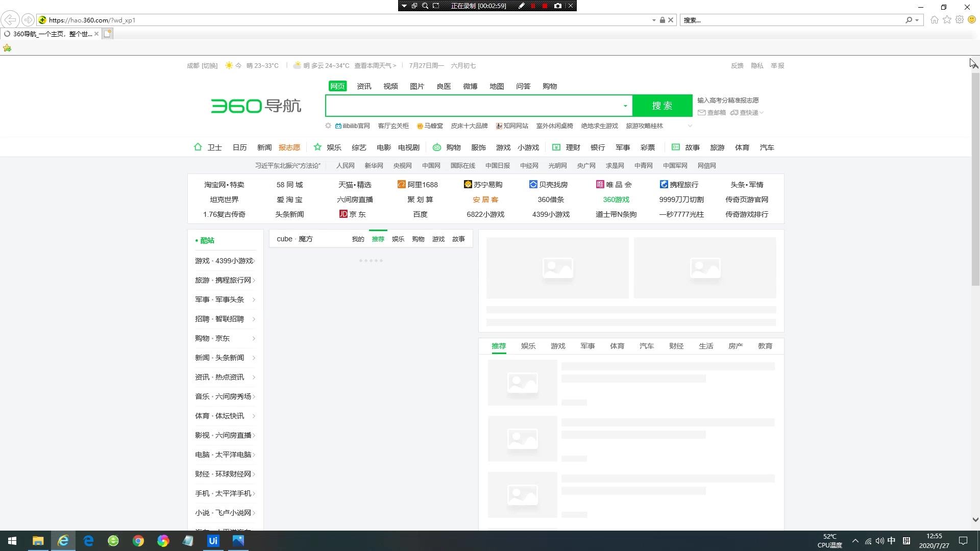Expand the hot-search words chevron
Screen dimensions: 980x551
coord(690,126)
